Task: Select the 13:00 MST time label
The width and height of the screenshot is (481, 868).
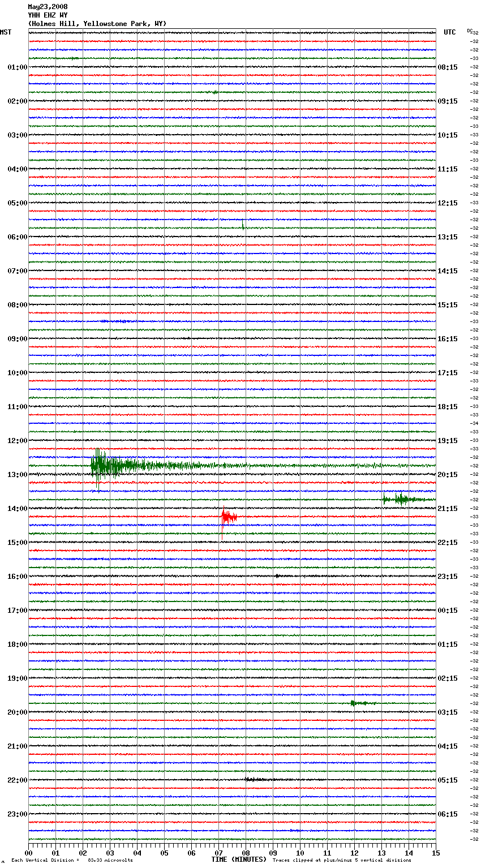Action: point(18,475)
